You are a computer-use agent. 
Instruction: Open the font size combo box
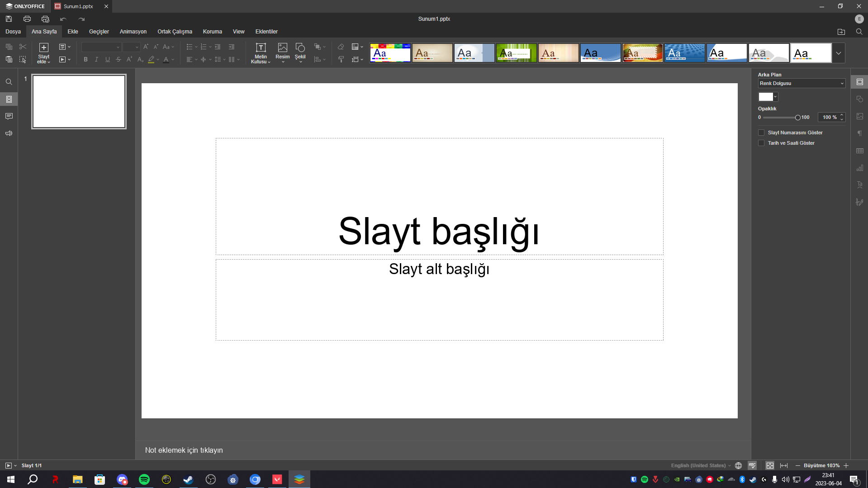[x=132, y=47]
